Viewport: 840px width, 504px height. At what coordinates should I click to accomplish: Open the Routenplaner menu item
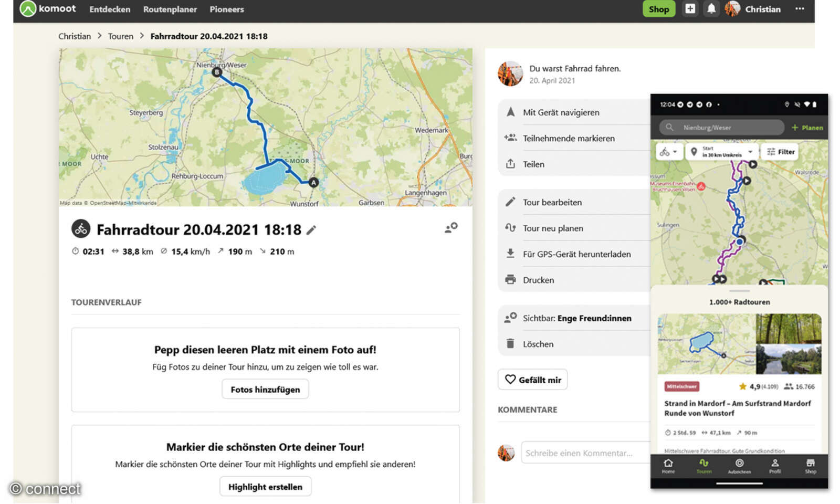170,9
